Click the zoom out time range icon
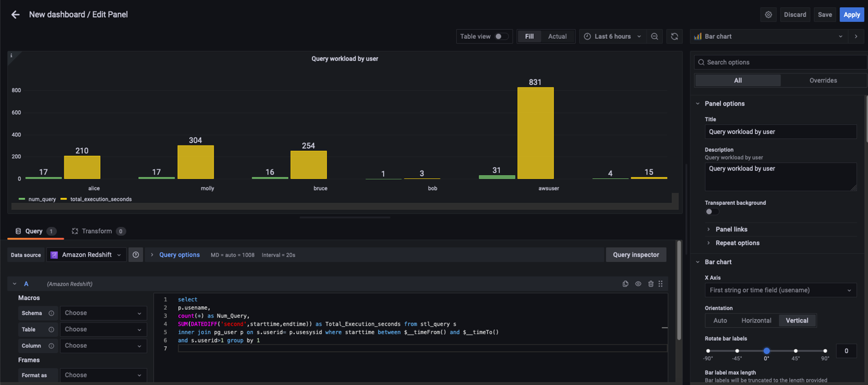This screenshot has width=868, height=385. 654,36
